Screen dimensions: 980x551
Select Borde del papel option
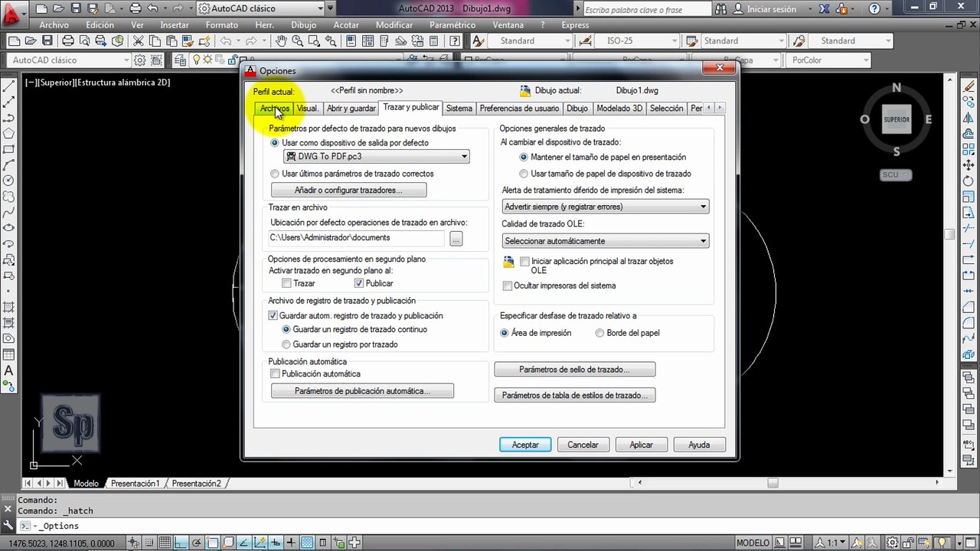[x=599, y=333]
